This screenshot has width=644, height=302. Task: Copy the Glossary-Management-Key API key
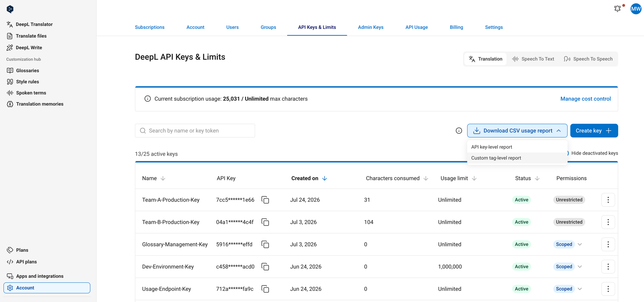[265, 244]
